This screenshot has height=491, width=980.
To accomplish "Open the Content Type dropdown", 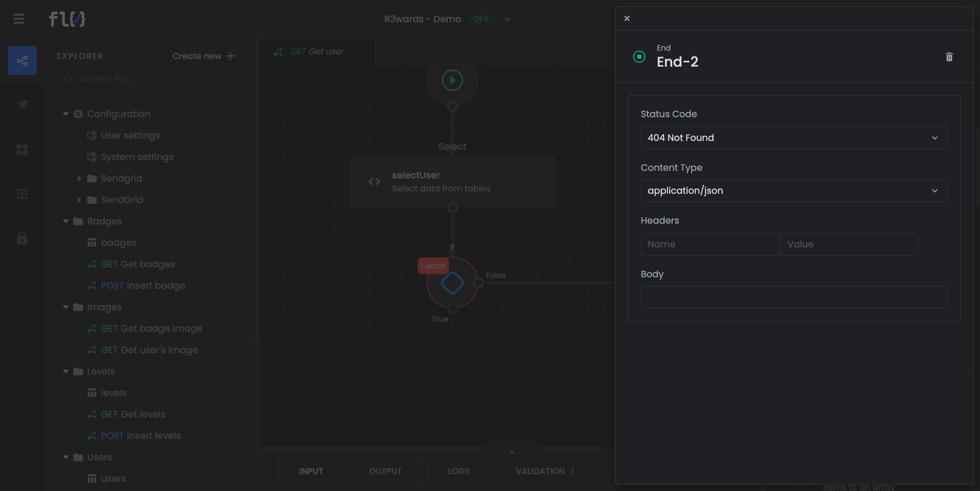I will pos(794,191).
